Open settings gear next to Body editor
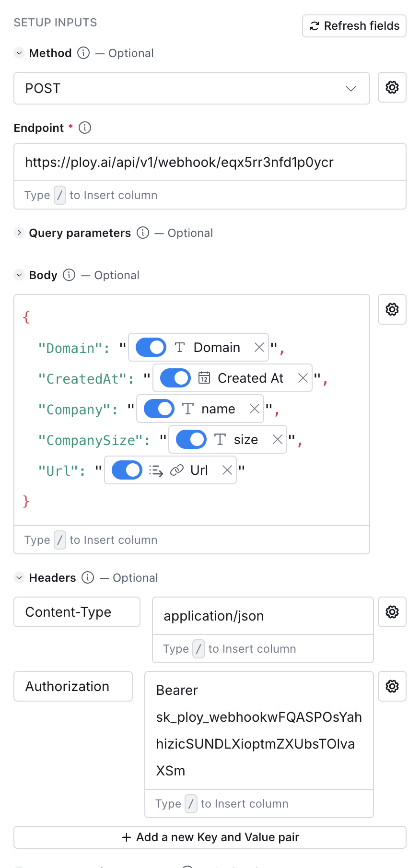 [x=392, y=309]
